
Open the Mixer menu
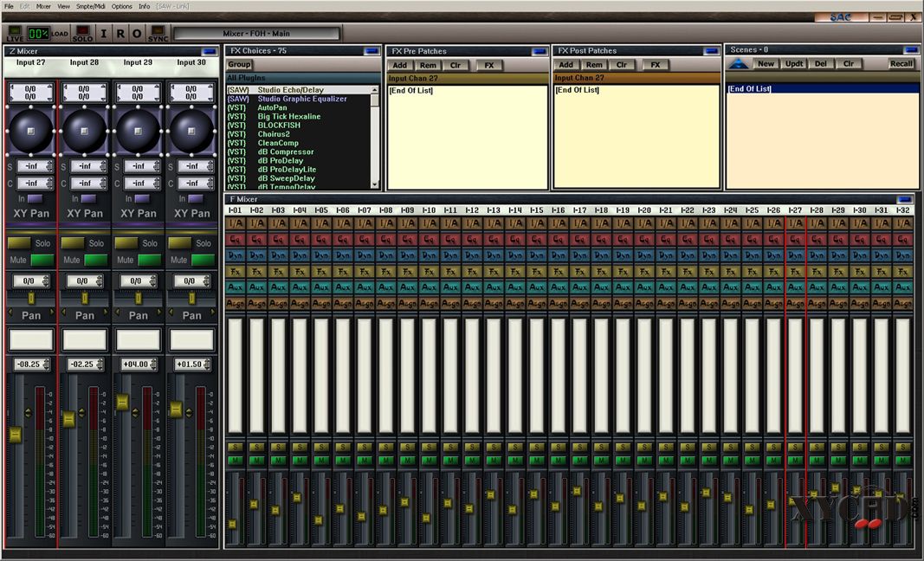[x=43, y=6]
